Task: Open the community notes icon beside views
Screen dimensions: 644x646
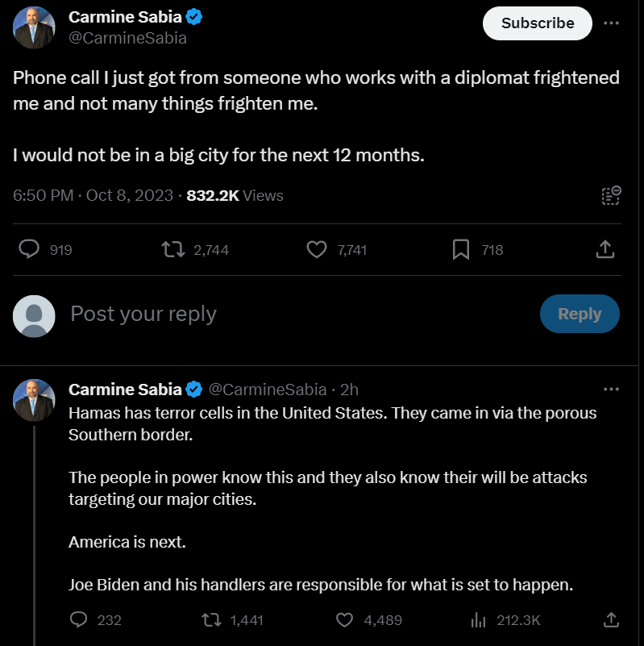Action: pos(611,195)
